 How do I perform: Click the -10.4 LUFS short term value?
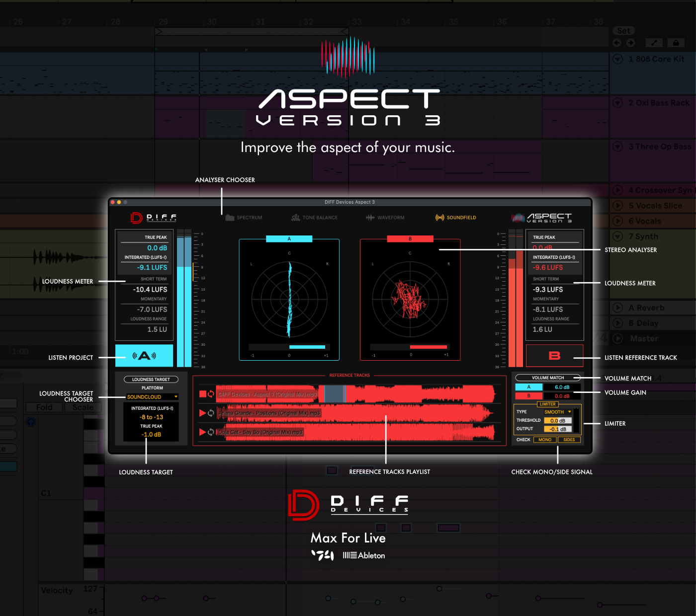tap(150, 289)
